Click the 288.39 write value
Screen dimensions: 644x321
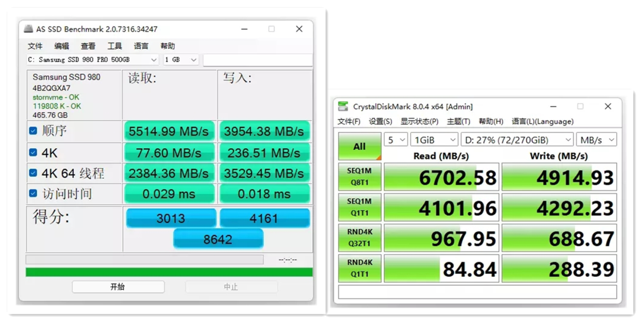pos(560,268)
